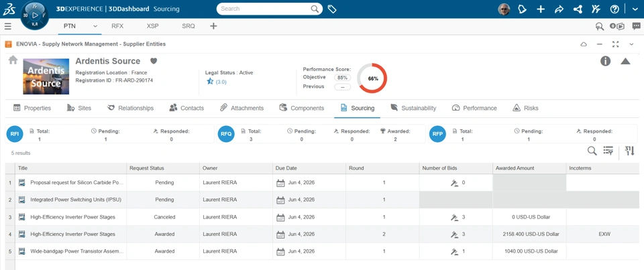Screen dimensions: 644x270
Task: Click the hamburger menu icon
Action: tap(7, 26)
